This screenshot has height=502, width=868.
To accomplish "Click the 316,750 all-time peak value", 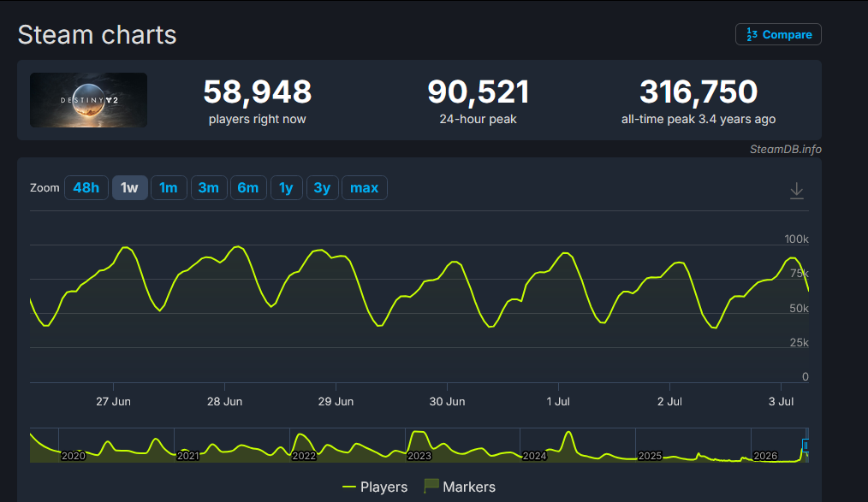I will [x=699, y=92].
